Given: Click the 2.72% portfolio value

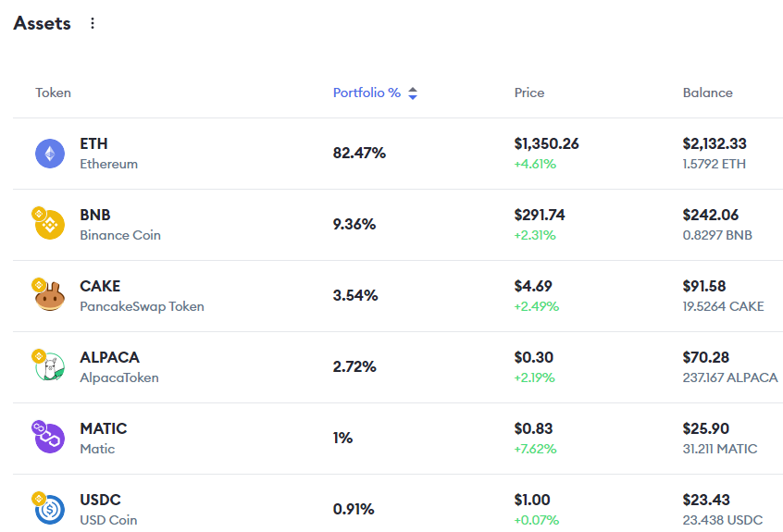Looking at the screenshot, I should (354, 366).
